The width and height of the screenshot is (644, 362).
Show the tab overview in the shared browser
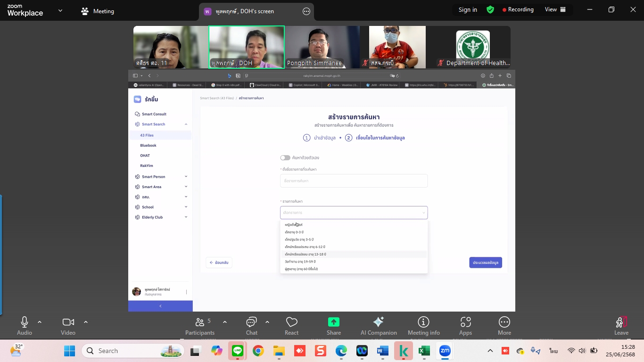point(509,76)
